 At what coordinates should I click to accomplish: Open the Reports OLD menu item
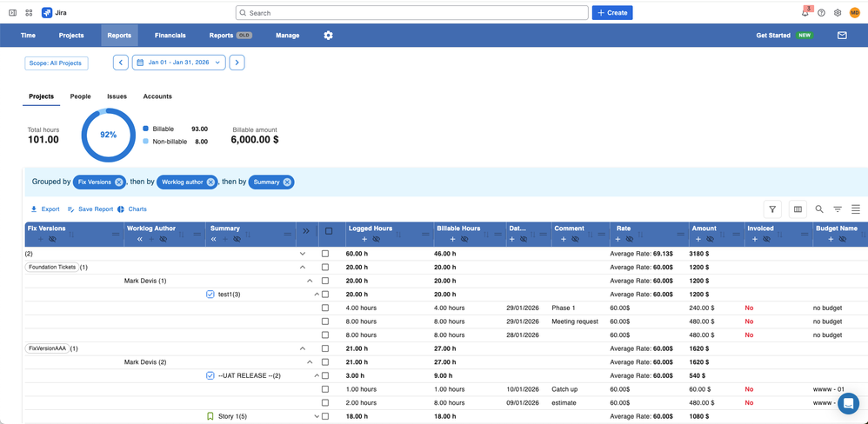click(x=230, y=36)
